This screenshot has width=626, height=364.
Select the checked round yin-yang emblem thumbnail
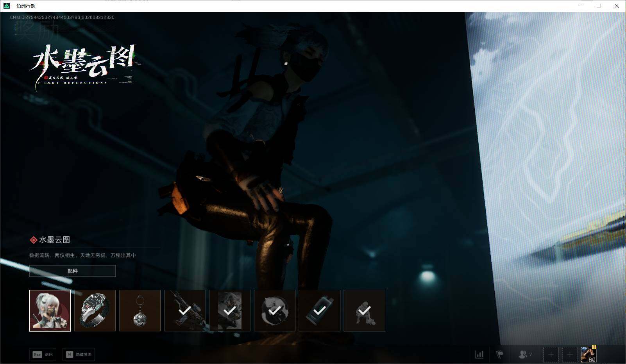click(x=275, y=310)
